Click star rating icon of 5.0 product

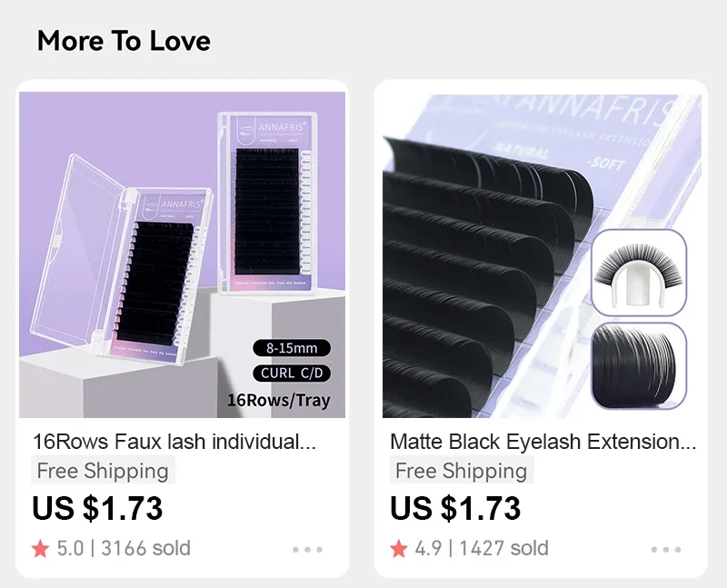(40, 549)
